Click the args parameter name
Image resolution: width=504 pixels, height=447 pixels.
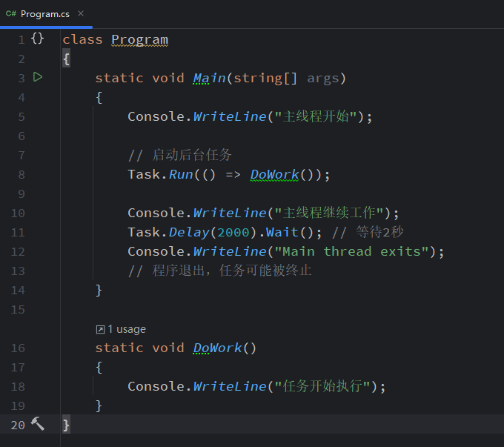(323, 79)
